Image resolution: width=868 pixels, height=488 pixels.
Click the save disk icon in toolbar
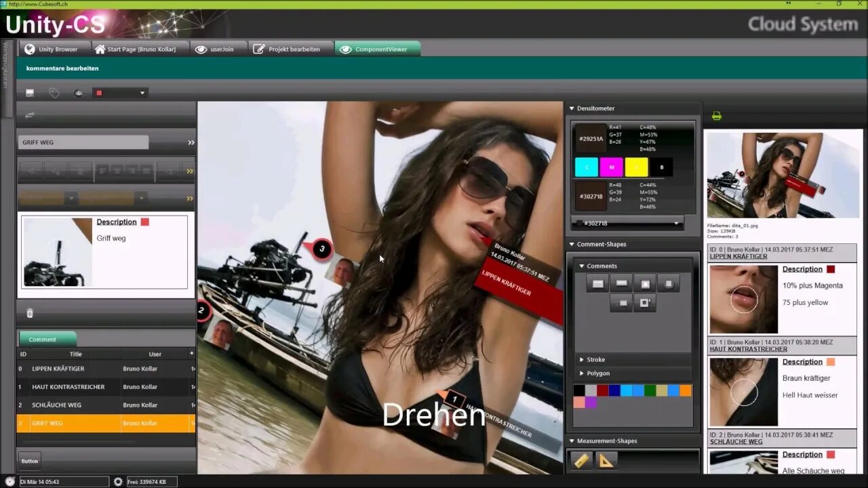coord(30,93)
